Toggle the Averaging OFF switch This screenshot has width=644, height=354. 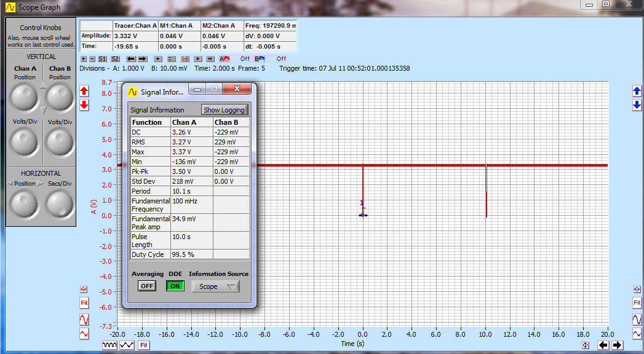click(x=146, y=286)
